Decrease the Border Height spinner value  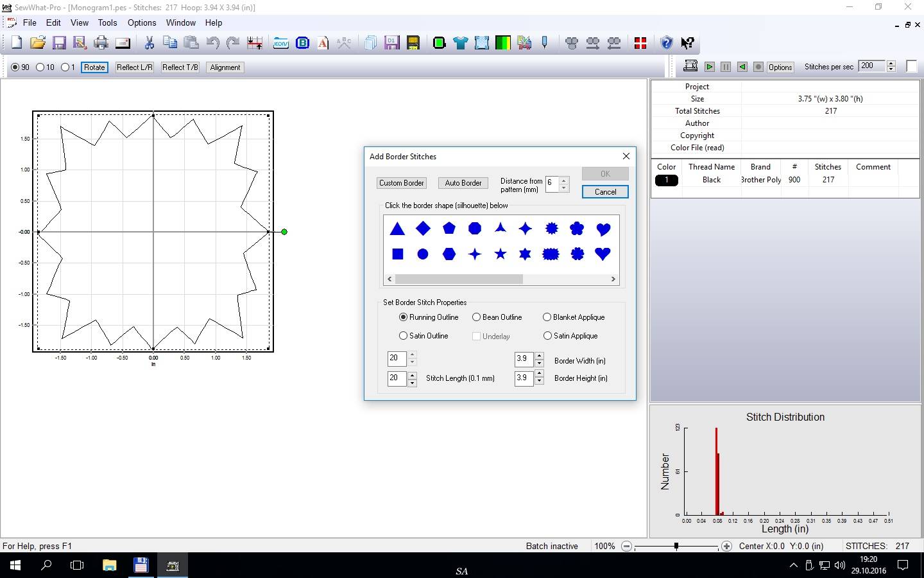pyautogui.click(x=539, y=381)
